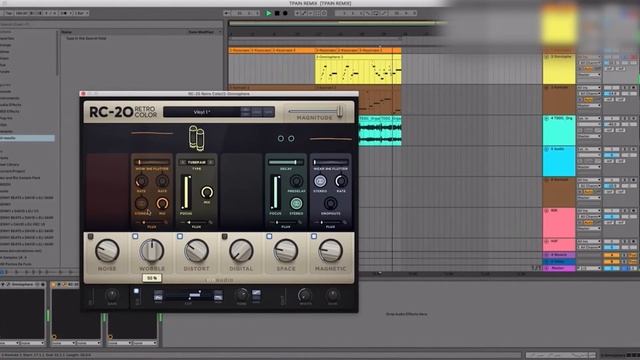This screenshot has height=360, width=640.
Task: Click the RC-20 DISTORT knob
Action: pyautogui.click(x=196, y=251)
